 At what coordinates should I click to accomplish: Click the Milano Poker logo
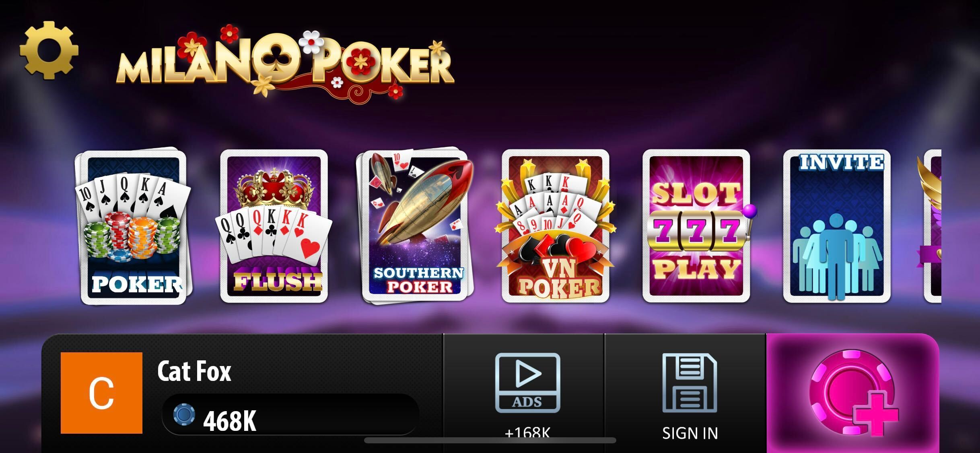click(x=286, y=62)
